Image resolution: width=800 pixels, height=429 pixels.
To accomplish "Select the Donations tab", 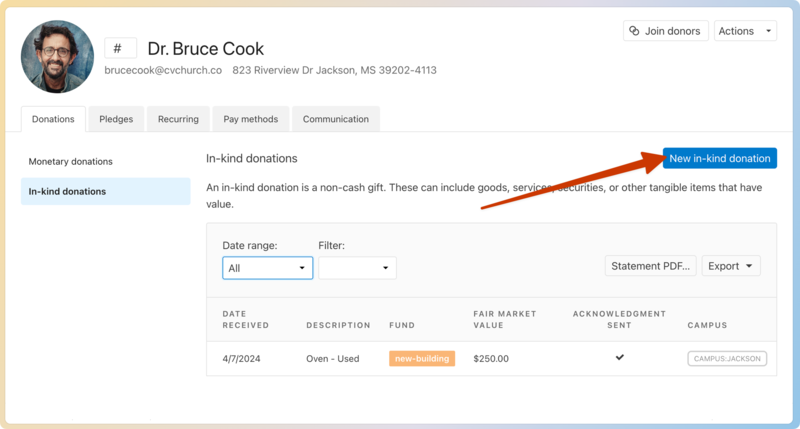I will [x=53, y=119].
